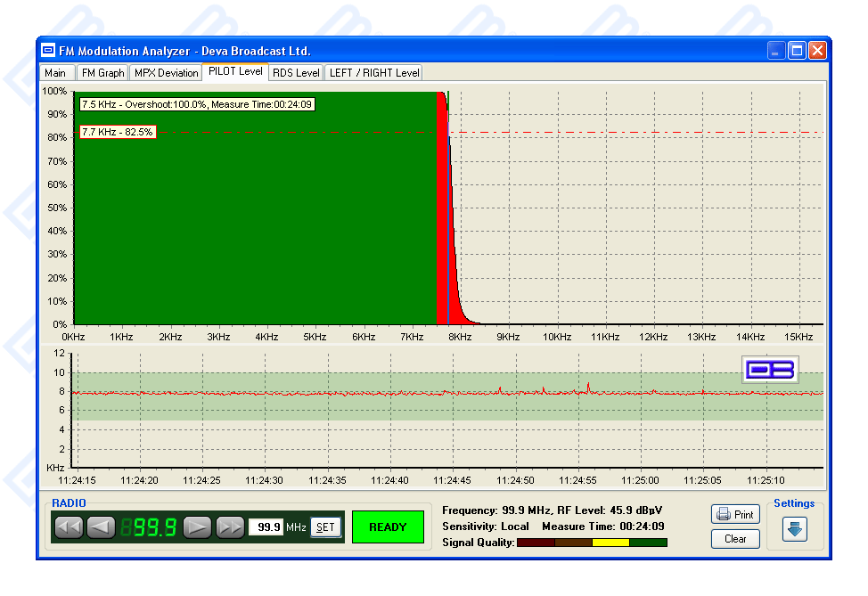
Task: Clear the measurement data
Action: pyautogui.click(x=735, y=539)
